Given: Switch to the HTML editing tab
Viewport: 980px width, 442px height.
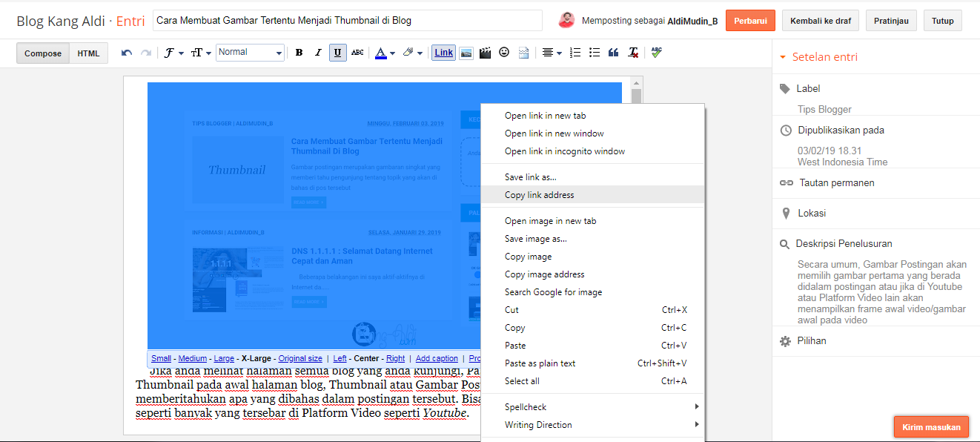Looking at the screenshot, I should click(x=88, y=53).
